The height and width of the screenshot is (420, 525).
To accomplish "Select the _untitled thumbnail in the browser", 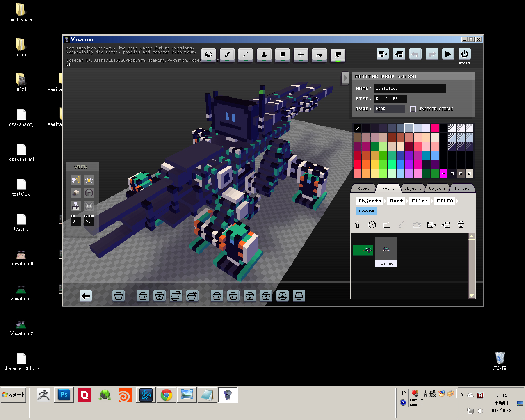I will coord(386,252).
